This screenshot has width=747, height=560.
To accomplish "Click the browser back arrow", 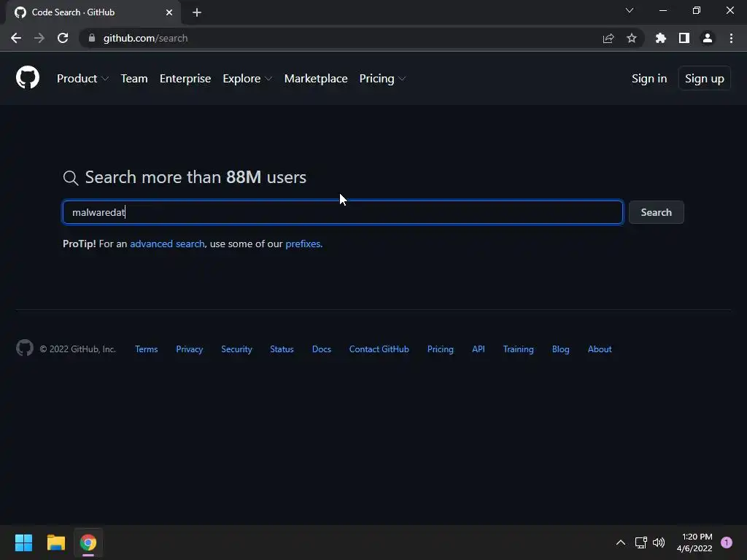I will tap(16, 38).
